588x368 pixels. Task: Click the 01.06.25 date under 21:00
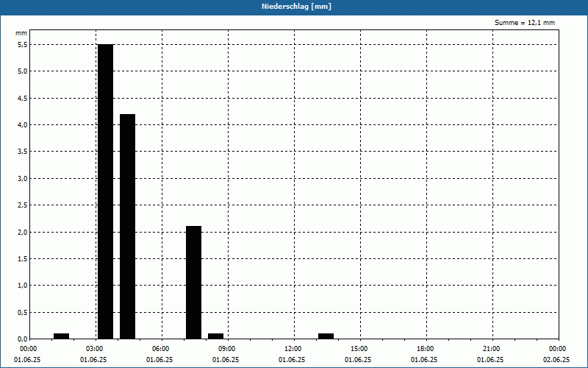point(490,360)
